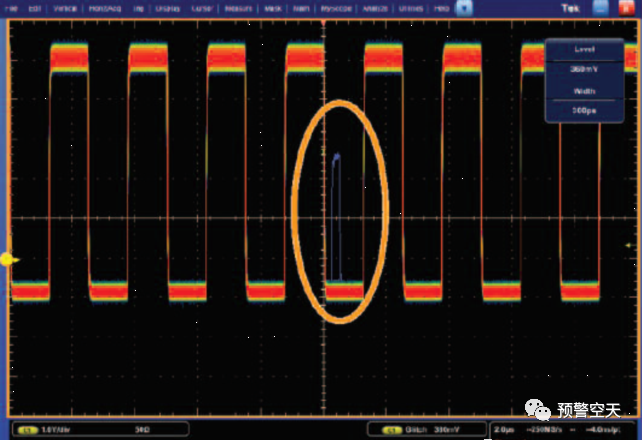Click the 4.0ns/pt resolution readout
Screen dimensions: 642x440
point(603,430)
